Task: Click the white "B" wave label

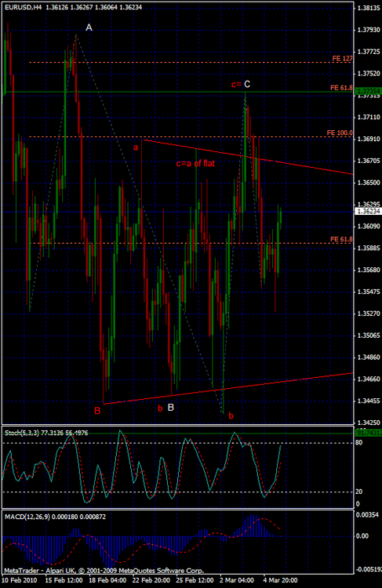Action: [x=171, y=408]
